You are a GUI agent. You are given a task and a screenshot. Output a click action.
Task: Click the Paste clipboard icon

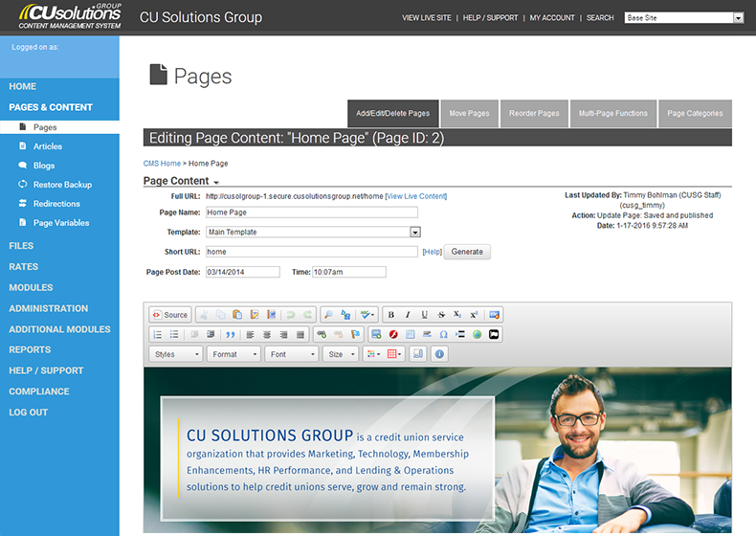(237, 315)
